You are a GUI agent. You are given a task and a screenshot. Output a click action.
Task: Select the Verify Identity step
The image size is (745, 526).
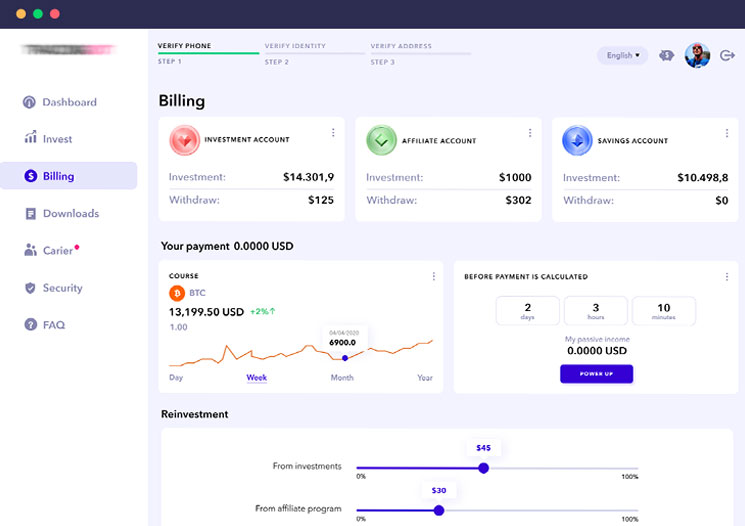click(295, 47)
